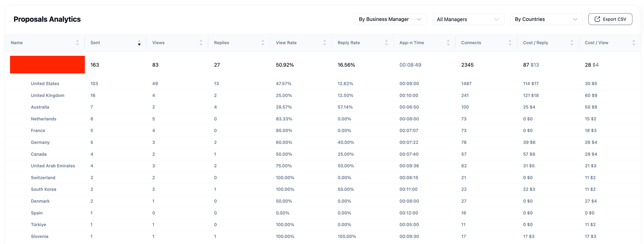
Task: Click the United Kingdom country name
Action: coord(48,96)
